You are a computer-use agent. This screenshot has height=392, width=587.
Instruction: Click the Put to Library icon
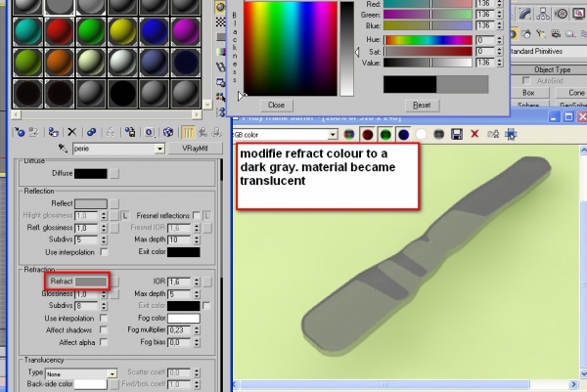pos(130,132)
